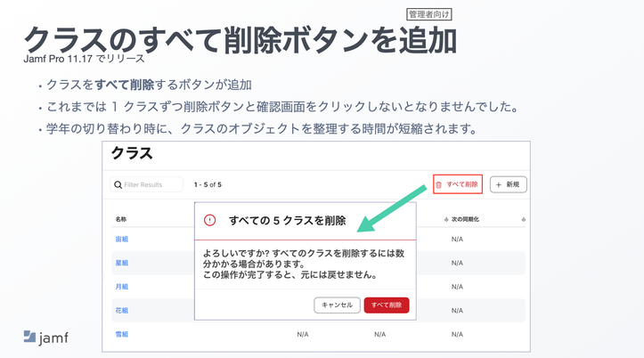Click the sort arrow at far right column

point(523,220)
